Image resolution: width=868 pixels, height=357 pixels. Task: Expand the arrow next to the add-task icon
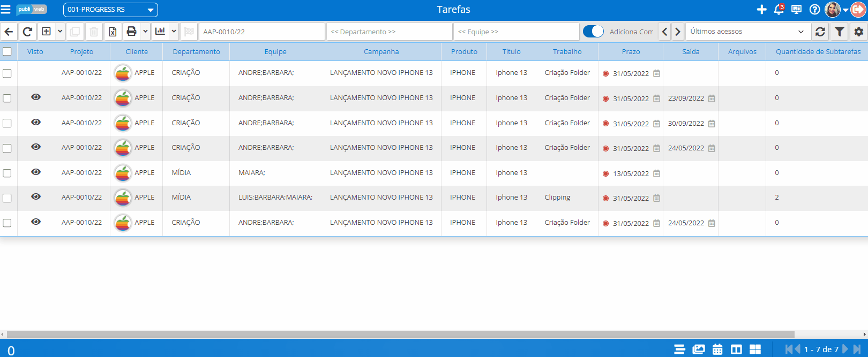[x=60, y=32]
